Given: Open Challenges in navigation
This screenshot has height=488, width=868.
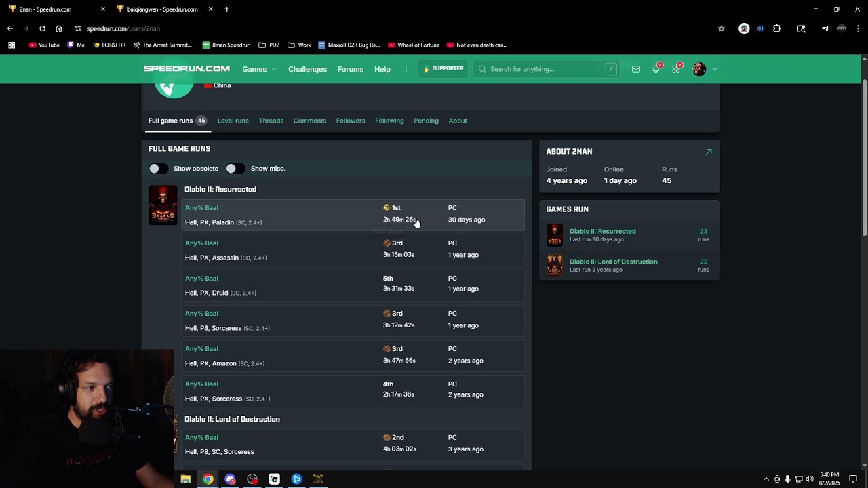Looking at the screenshot, I should pos(307,69).
